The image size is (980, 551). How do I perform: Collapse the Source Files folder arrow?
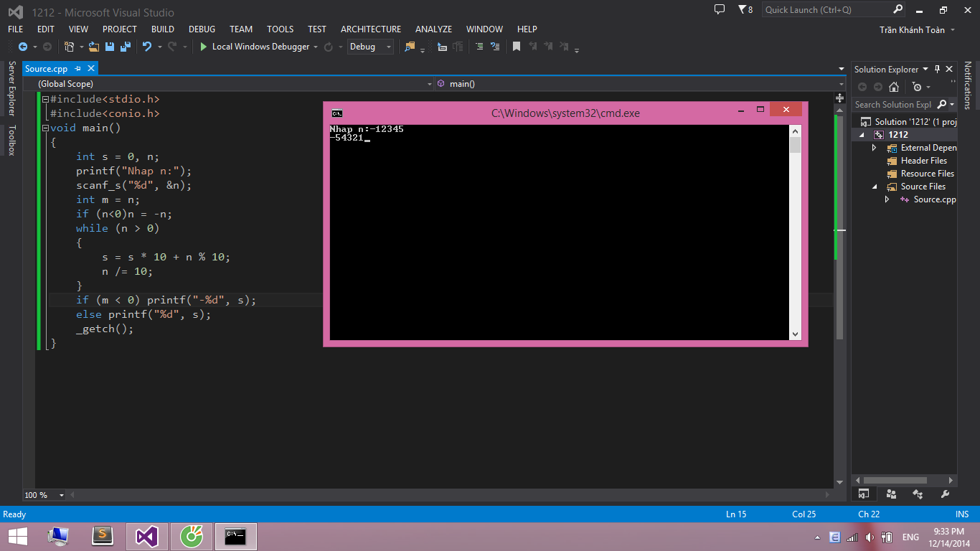click(875, 187)
